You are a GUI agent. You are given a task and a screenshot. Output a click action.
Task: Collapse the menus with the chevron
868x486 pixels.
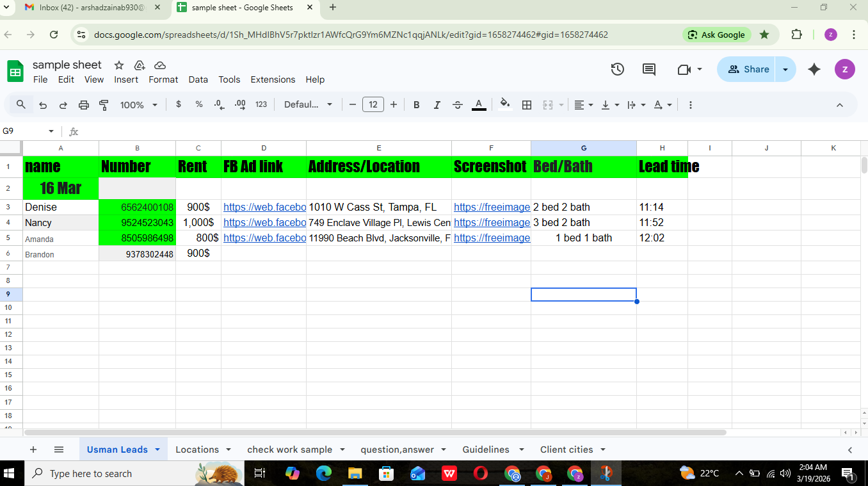point(840,105)
